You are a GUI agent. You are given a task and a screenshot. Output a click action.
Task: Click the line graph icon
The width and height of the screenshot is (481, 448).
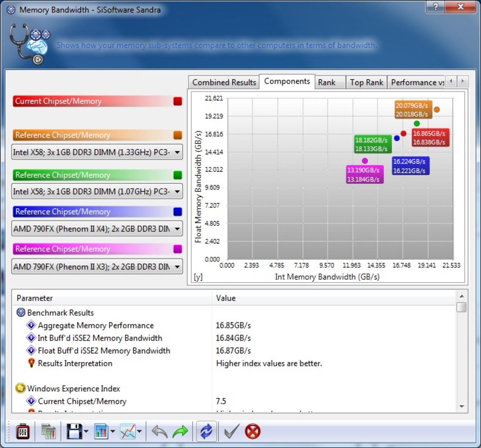click(128, 432)
